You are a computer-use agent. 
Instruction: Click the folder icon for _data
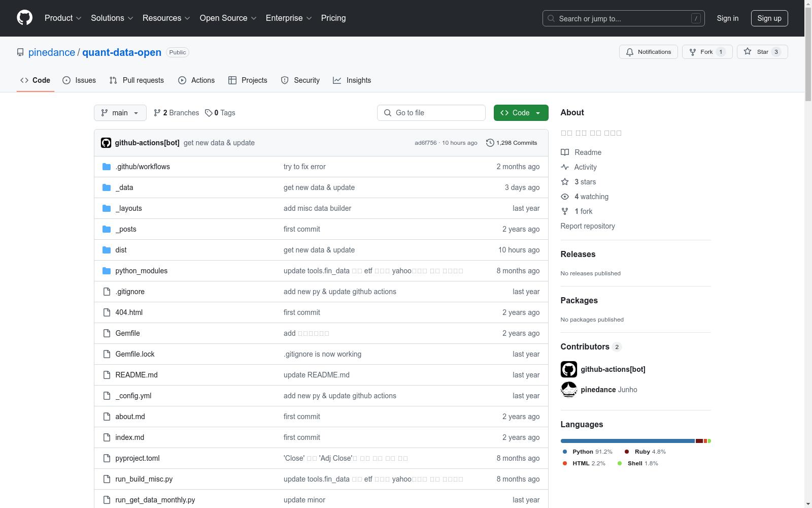coord(107,187)
